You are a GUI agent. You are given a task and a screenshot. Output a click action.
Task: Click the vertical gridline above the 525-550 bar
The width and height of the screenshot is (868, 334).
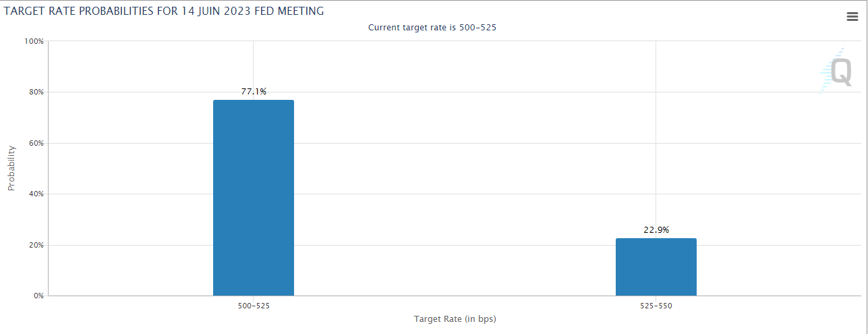[x=656, y=135]
